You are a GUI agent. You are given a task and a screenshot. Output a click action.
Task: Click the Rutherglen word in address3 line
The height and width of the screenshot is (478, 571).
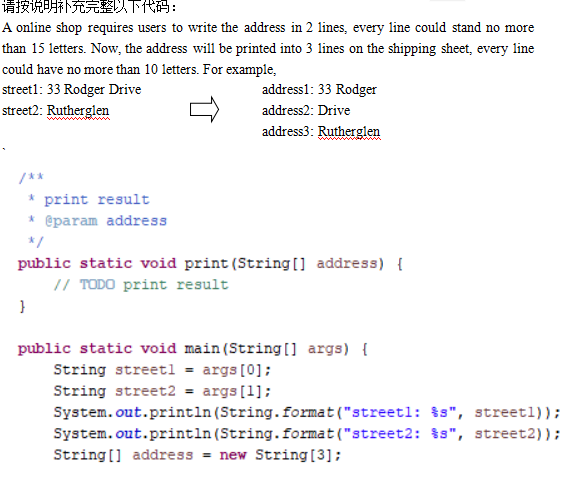pyautogui.click(x=349, y=132)
